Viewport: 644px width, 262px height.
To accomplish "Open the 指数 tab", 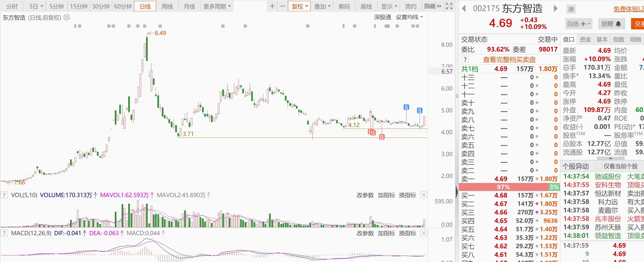I will (x=619, y=40).
